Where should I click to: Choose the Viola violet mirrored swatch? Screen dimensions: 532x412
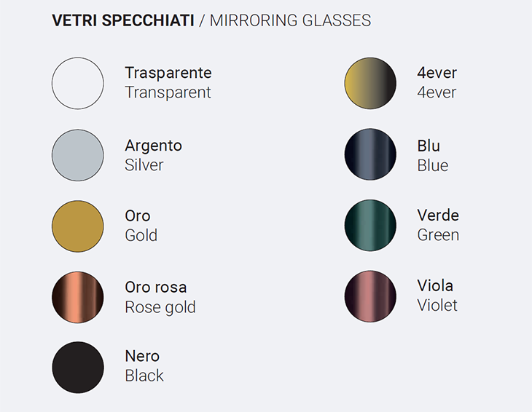pyautogui.click(x=370, y=296)
